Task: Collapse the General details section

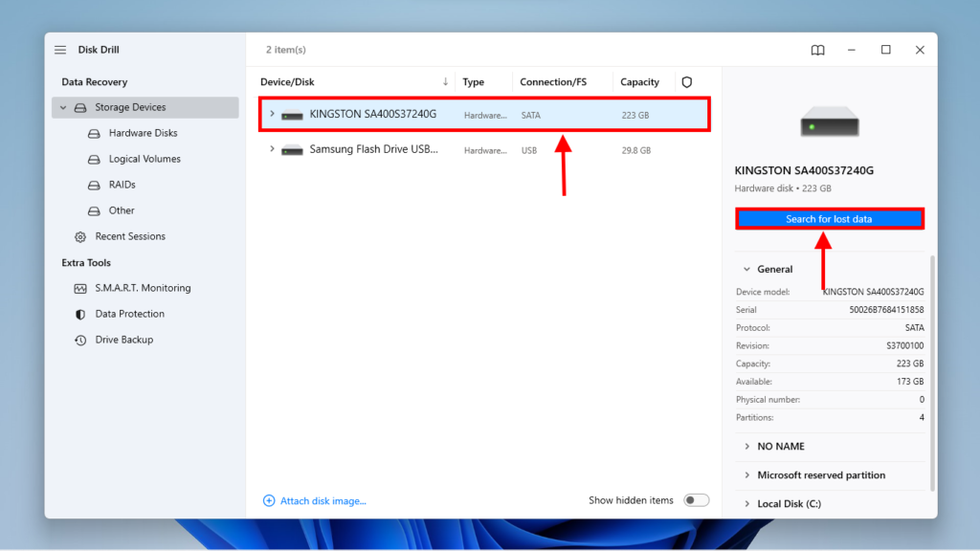Action: pos(747,269)
